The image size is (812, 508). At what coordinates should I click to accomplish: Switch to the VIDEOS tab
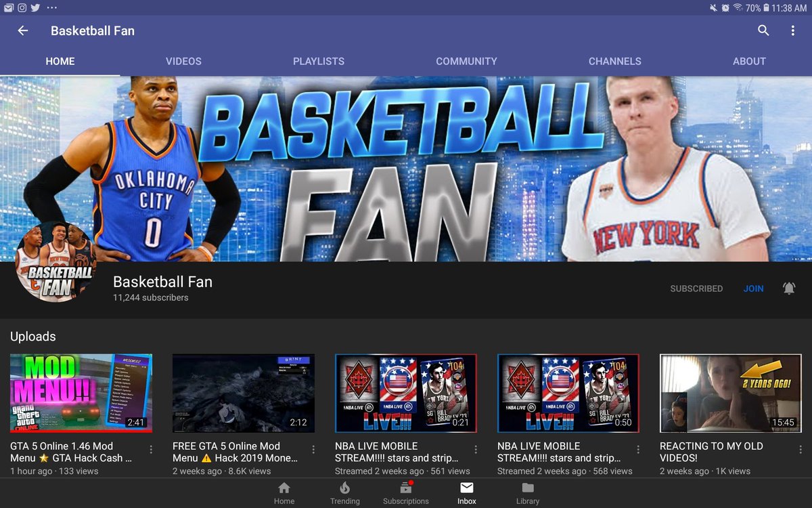[x=183, y=61]
